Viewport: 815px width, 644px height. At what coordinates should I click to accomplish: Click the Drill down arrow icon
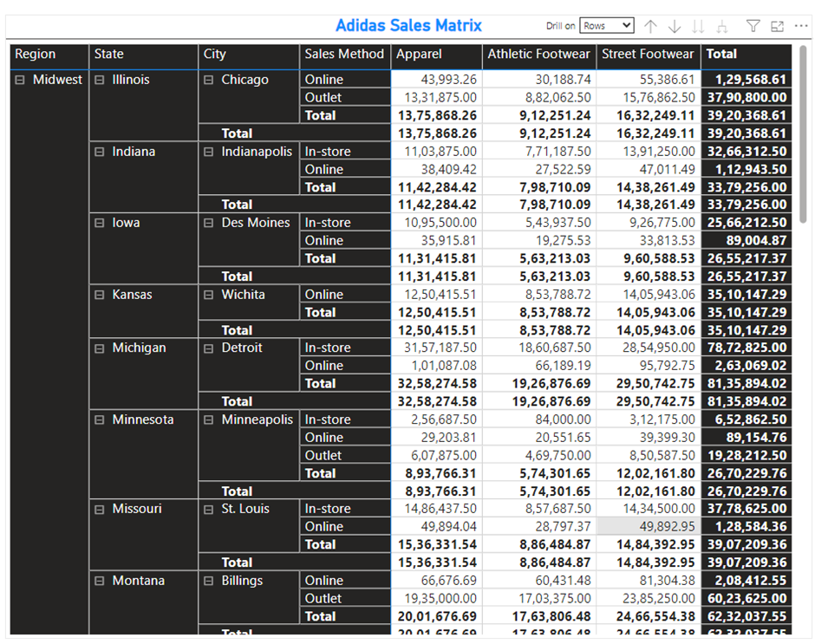click(675, 26)
